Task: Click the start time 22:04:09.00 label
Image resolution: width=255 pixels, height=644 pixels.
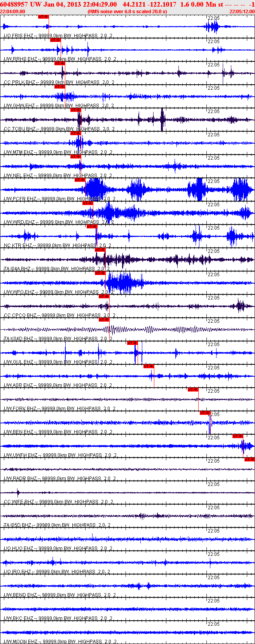Action: 12,12
